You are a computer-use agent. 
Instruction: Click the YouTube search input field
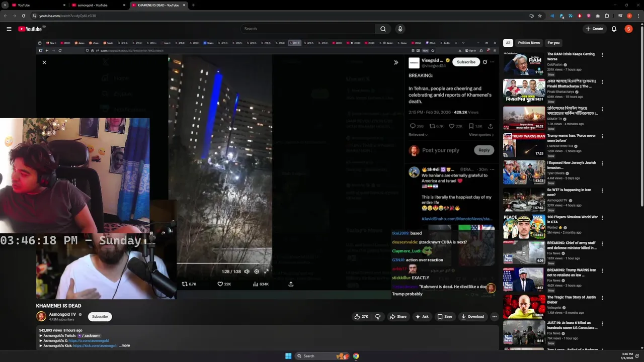pyautogui.click(x=307, y=29)
